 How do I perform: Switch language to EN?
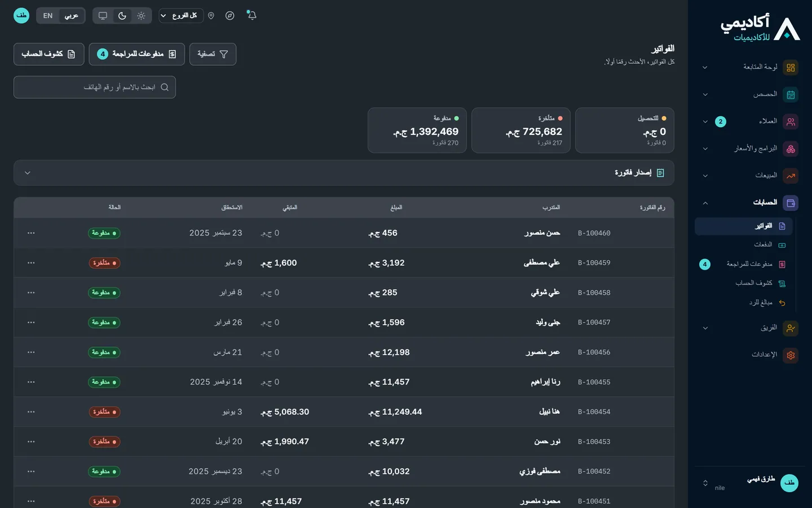[x=48, y=16]
